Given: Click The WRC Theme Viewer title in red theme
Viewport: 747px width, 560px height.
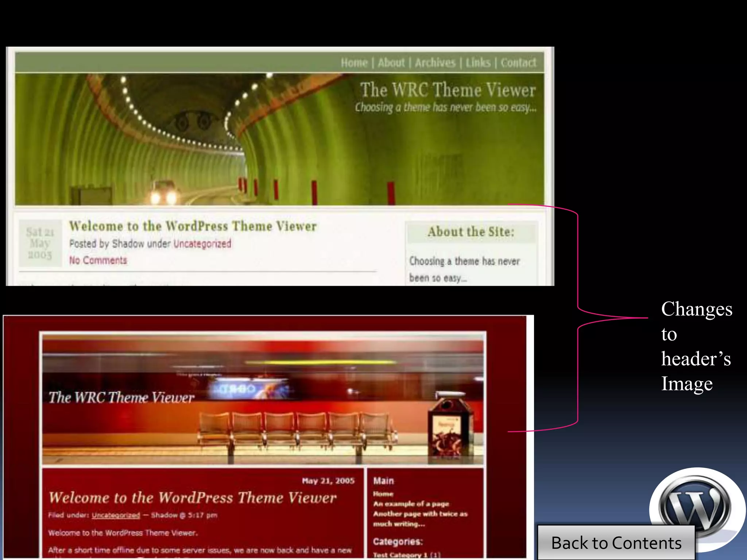Looking at the screenshot, I should pos(121,397).
